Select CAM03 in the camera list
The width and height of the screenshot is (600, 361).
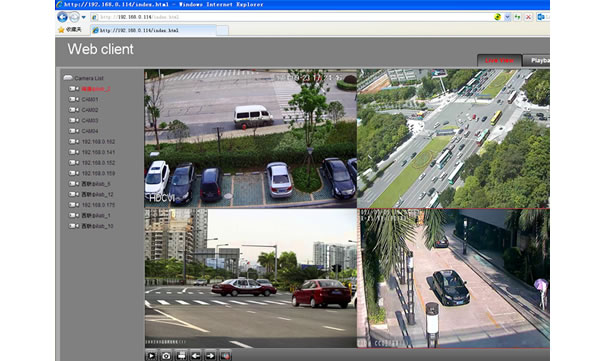tap(90, 121)
